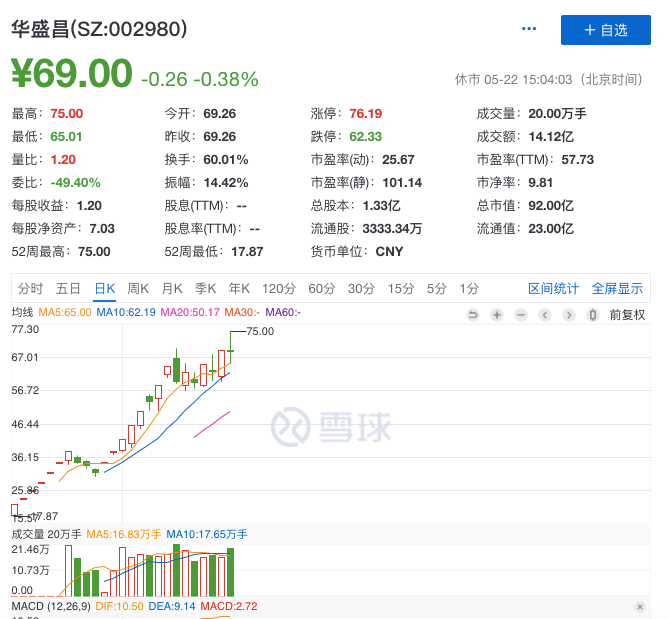This screenshot has width=670, height=619.
Task: Click the MACD:2.72 value label
Action: (x=229, y=607)
